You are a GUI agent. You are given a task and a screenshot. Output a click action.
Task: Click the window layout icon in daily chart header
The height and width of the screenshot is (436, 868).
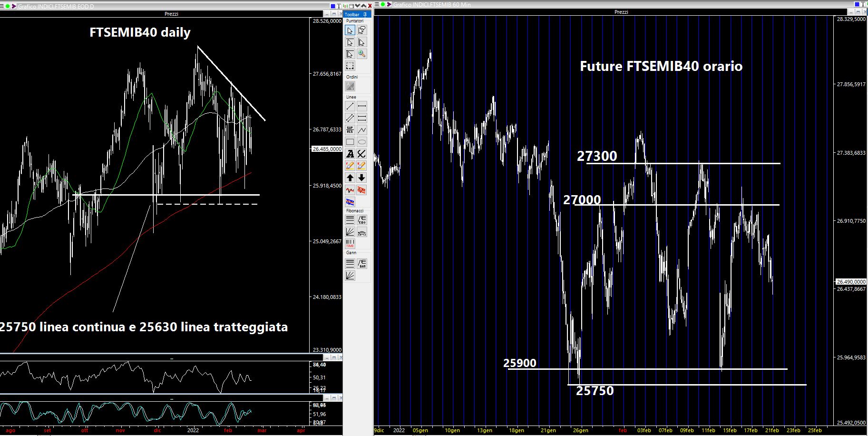[351, 6]
